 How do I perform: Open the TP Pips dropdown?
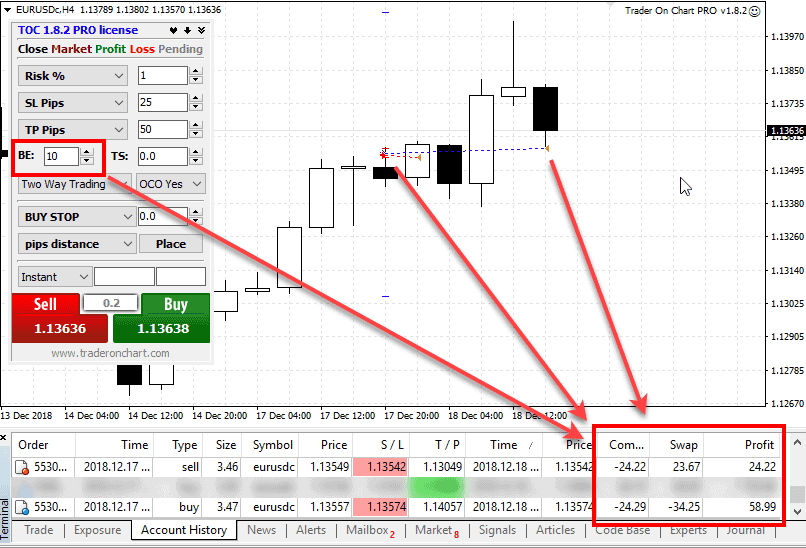[x=72, y=130]
